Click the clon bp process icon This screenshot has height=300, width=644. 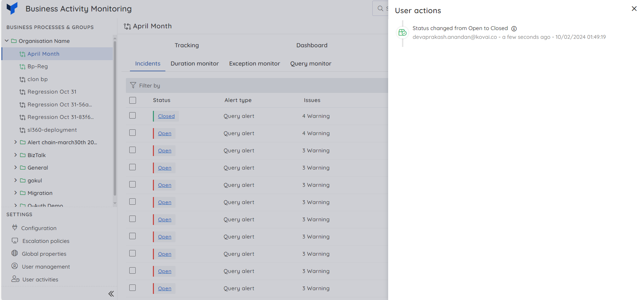23,79
